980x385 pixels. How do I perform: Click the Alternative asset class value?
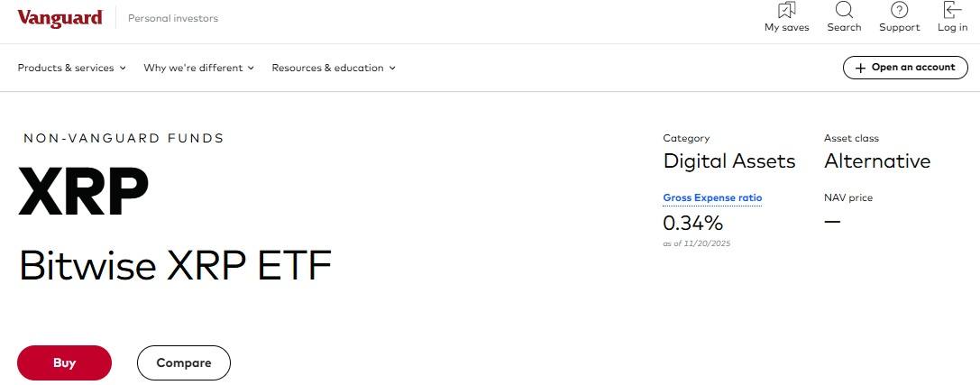pyautogui.click(x=877, y=161)
